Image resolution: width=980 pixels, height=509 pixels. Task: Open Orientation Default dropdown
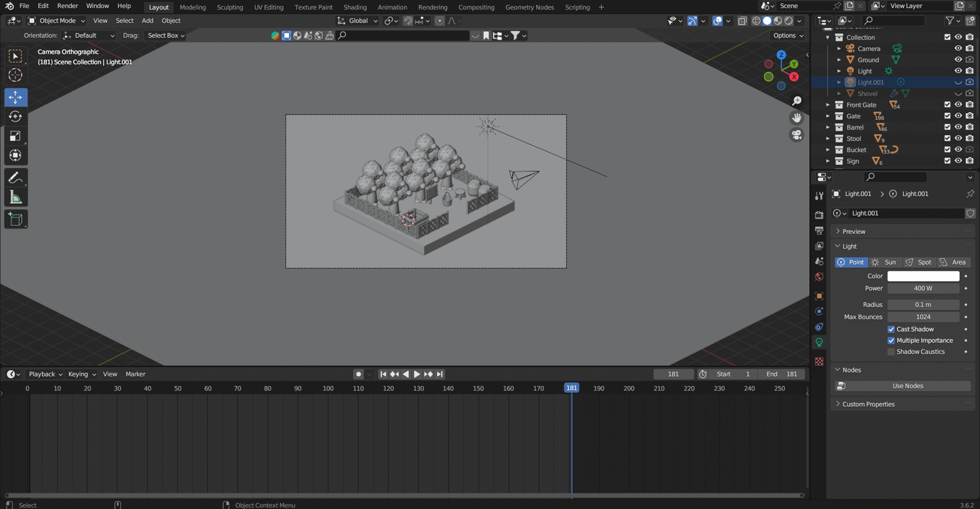click(88, 35)
